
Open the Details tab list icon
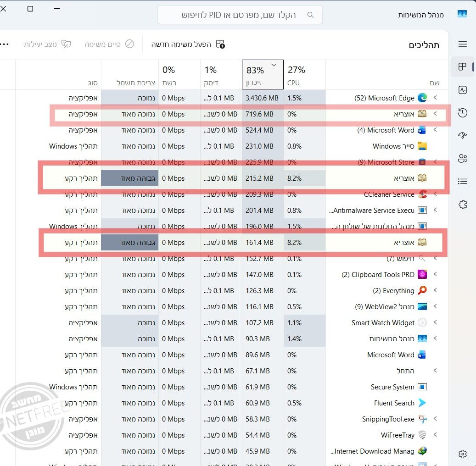click(463, 182)
